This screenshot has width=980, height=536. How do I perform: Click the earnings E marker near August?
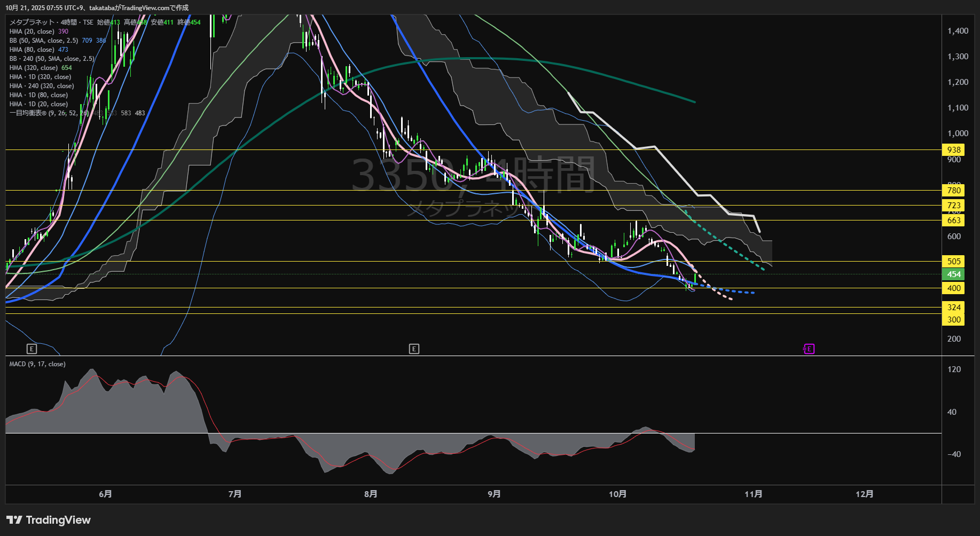pos(414,349)
